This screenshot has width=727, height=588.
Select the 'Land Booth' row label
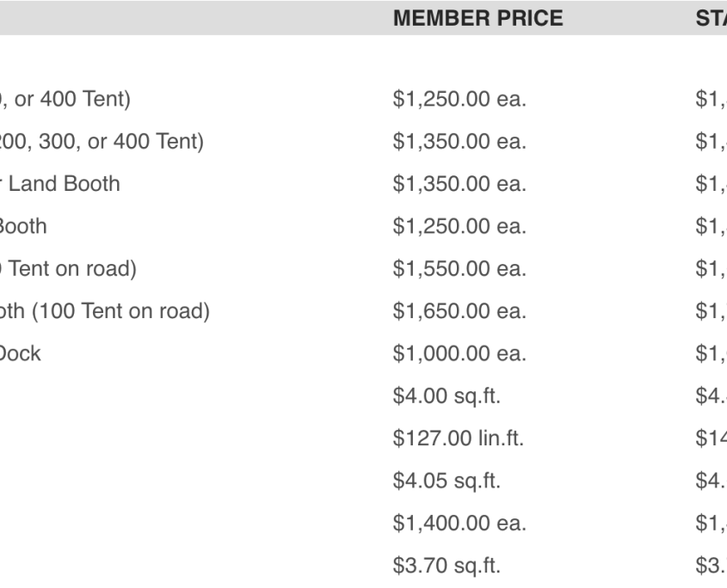click(60, 184)
